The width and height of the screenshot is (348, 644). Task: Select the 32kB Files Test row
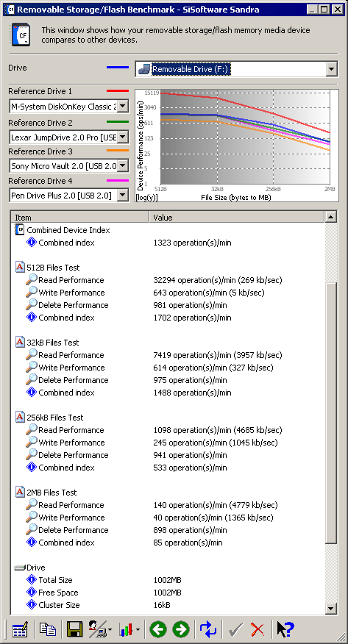tap(168, 342)
